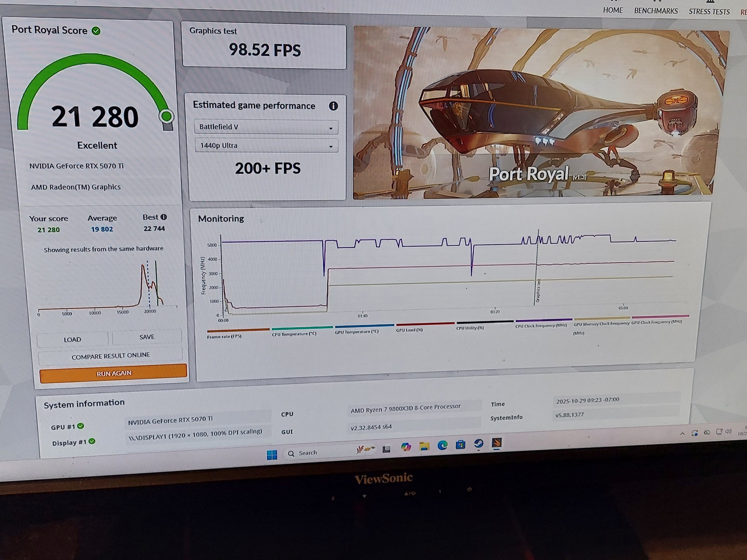Click the 21 280 Port Royal score value
The width and height of the screenshot is (747, 560).
click(95, 117)
